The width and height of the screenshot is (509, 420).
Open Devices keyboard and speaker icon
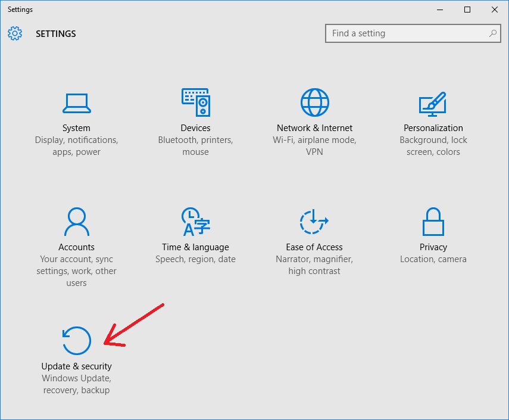(196, 102)
